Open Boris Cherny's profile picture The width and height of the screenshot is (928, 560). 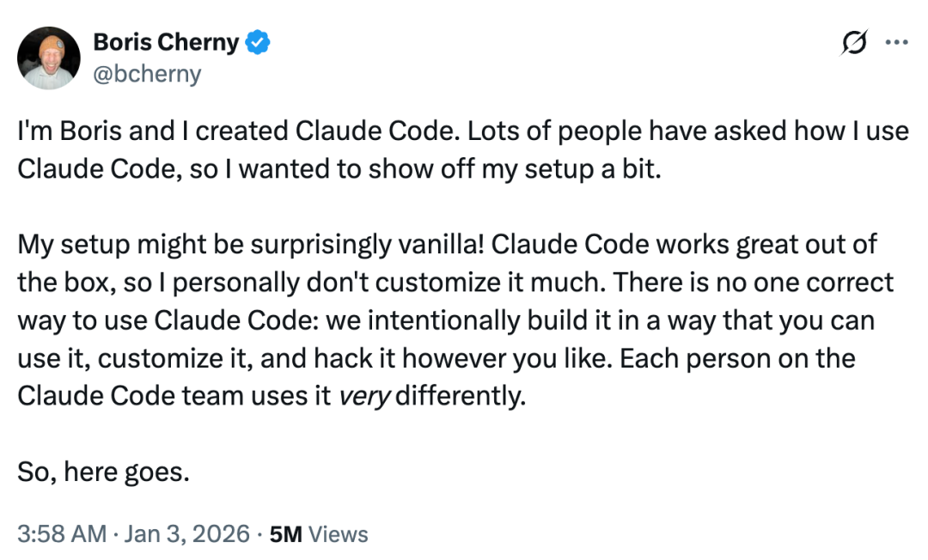click(48, 58)
